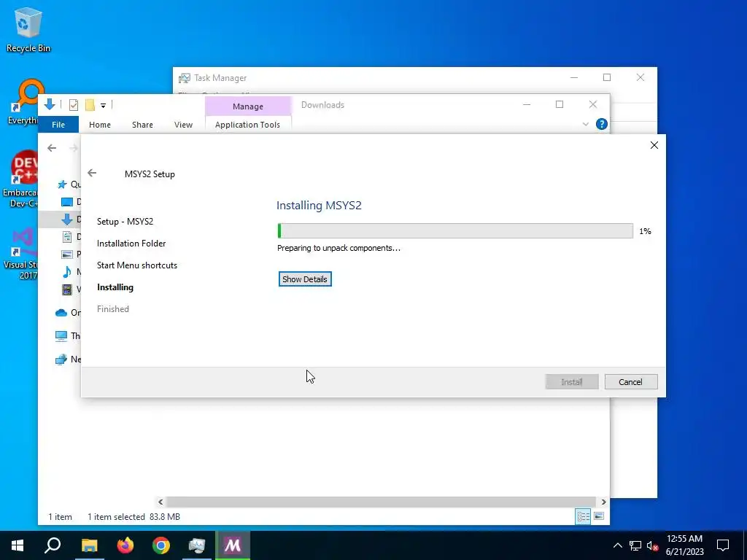Click the horizontal scrollbar left arrow
Screen dimensions: 747x560
pos(160,502)
